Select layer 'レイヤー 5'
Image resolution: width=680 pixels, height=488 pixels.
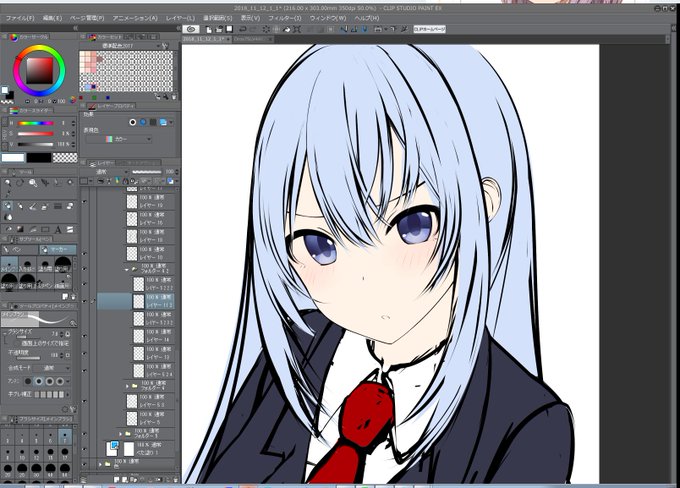pos(150,418)
